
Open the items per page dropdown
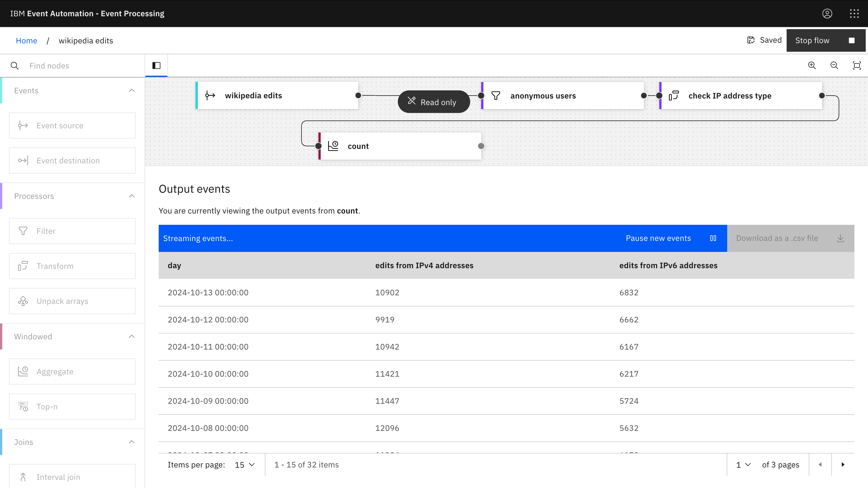point(245,465)
